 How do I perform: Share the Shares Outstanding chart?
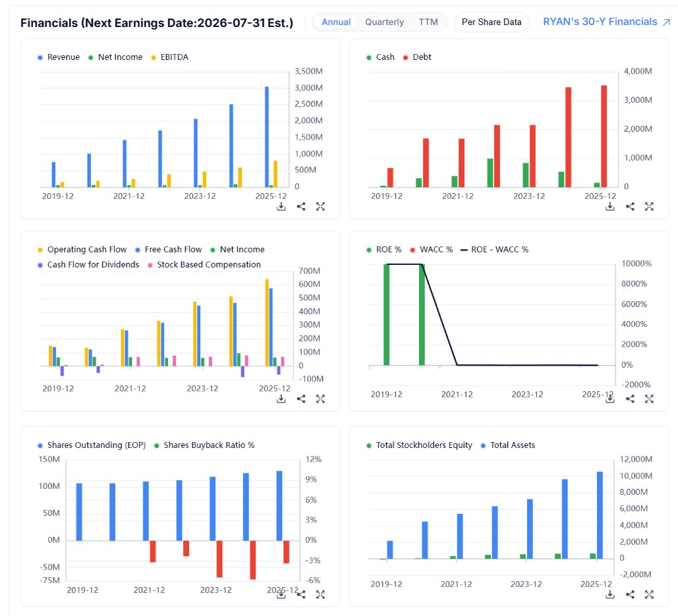[x=301, y=595]
